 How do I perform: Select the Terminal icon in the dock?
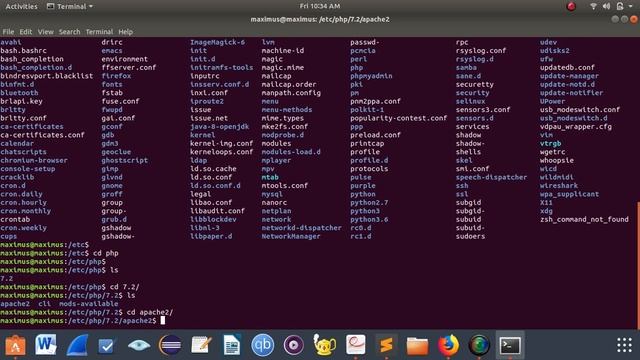(510, 345)
